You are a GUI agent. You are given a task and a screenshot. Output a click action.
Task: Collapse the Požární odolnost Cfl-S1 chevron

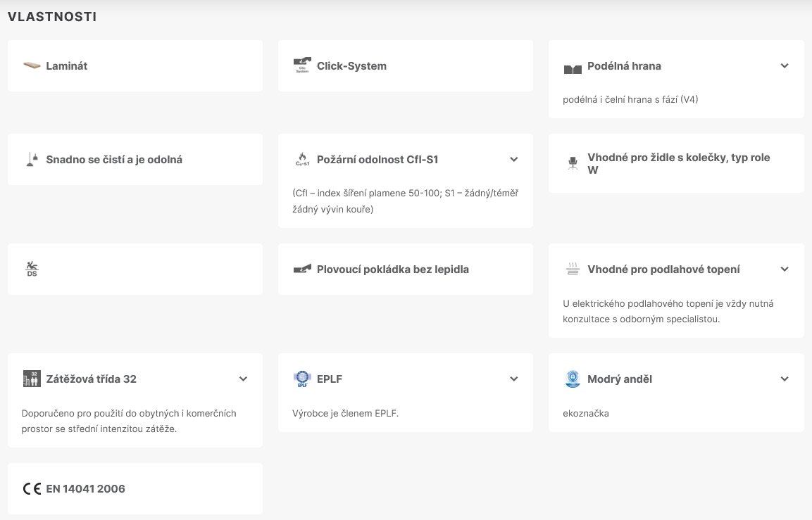(514, 160)
